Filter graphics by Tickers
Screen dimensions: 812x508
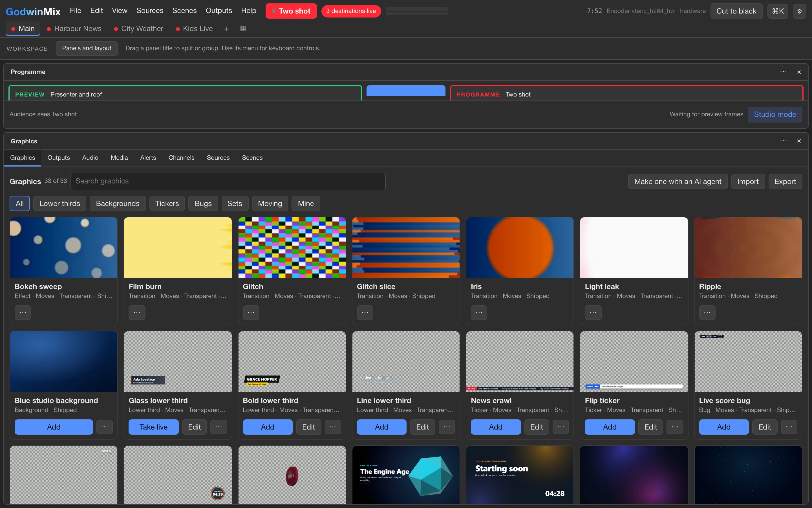click(x=167, y=203)
